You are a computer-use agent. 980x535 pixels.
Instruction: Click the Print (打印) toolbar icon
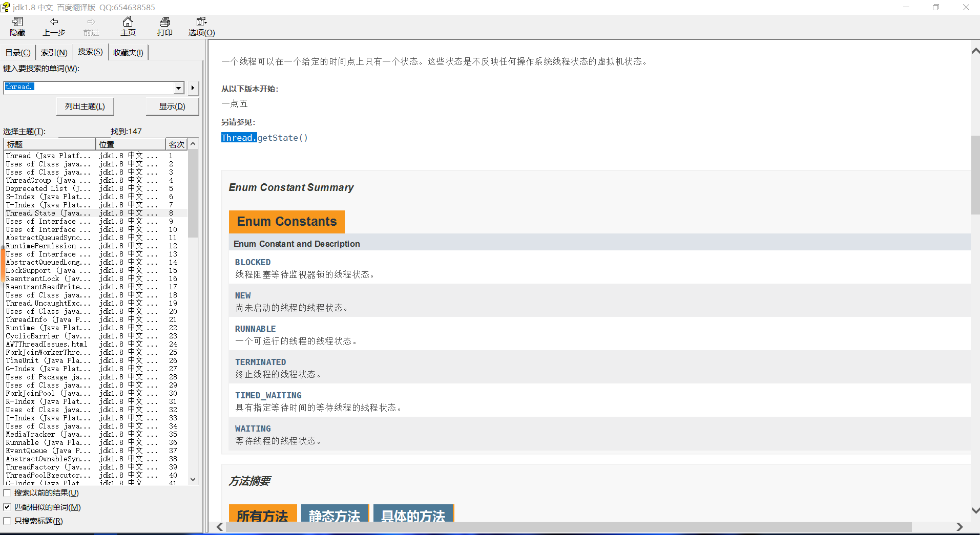pyautogui.click(x=165, y=22)
